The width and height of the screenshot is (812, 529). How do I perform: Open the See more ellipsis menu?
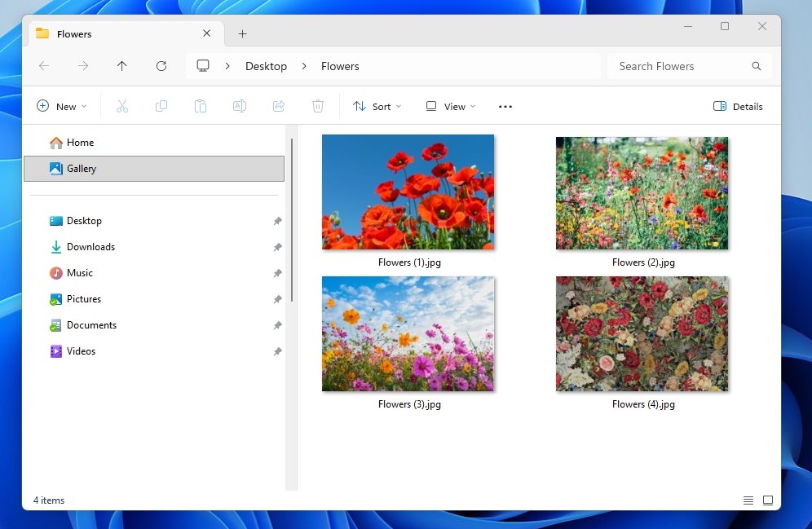tap(505, 106)
